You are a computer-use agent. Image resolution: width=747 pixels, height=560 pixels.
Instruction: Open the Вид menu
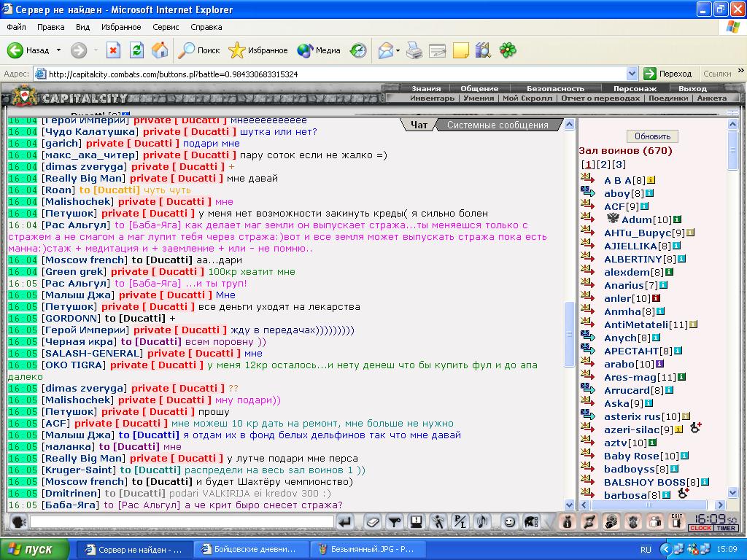tap(83, 27)
